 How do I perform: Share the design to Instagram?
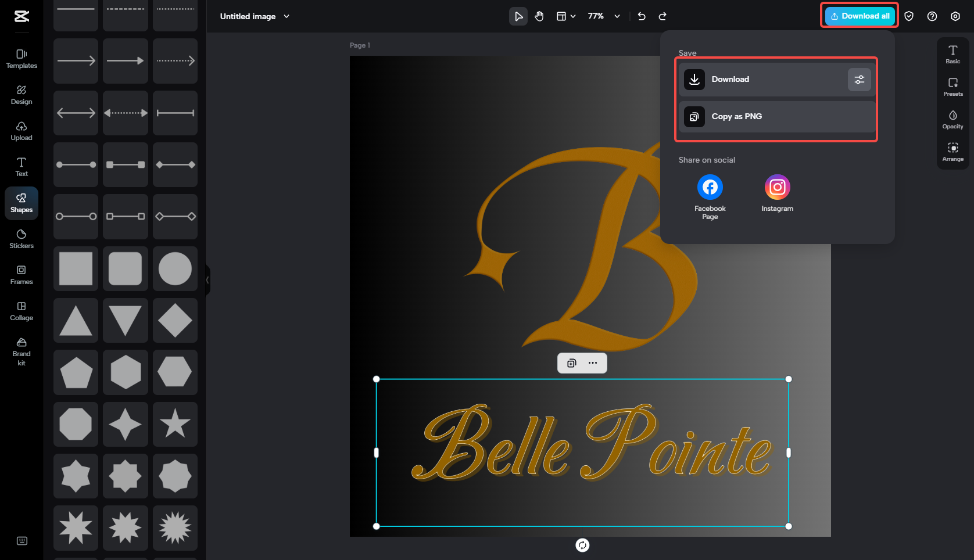777,186
